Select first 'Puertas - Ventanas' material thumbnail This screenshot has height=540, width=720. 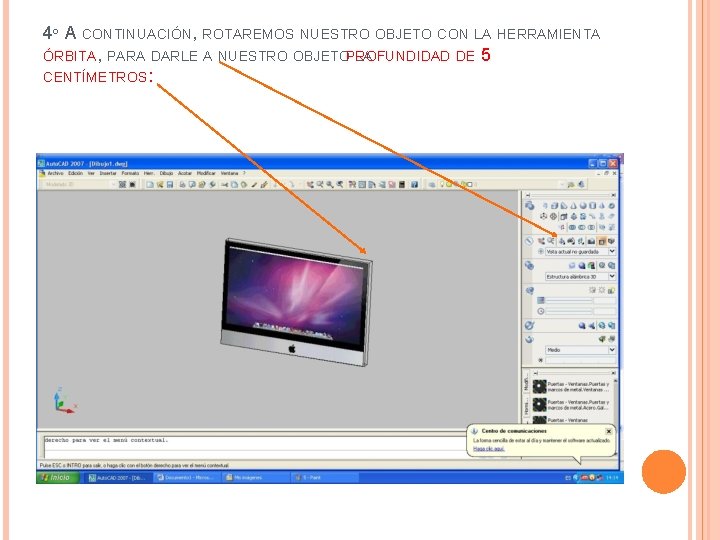pos(540,387)
